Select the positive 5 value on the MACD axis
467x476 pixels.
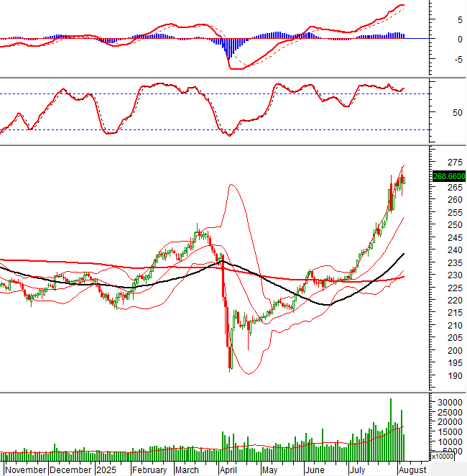click(x=460, y=20)
